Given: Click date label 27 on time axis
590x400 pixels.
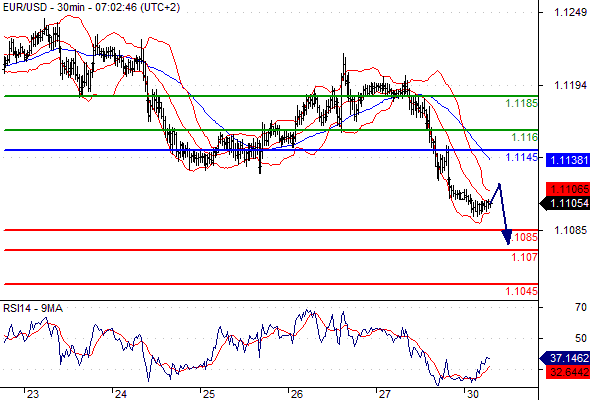Looking at the screenshot, I should pos(385,394).
